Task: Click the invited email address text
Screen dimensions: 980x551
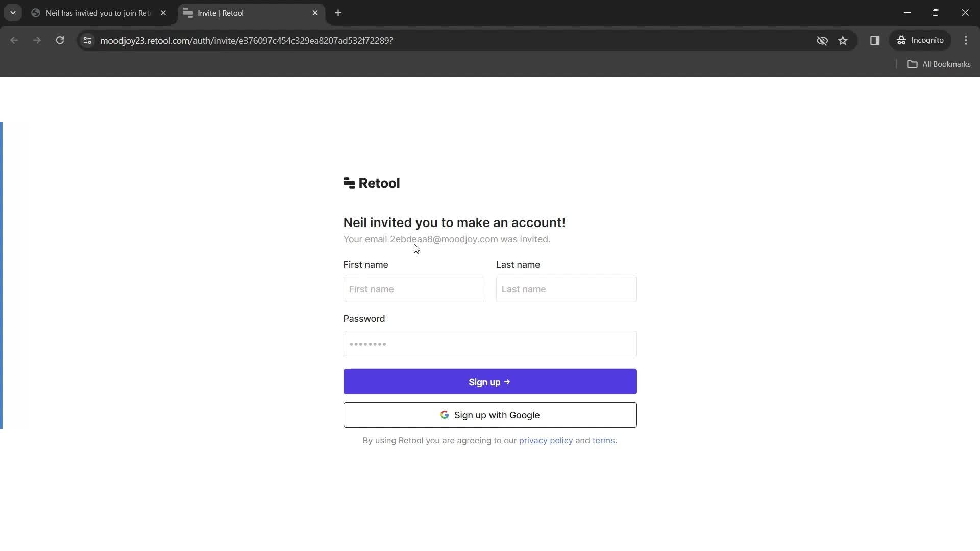Action: click(444, 239)
